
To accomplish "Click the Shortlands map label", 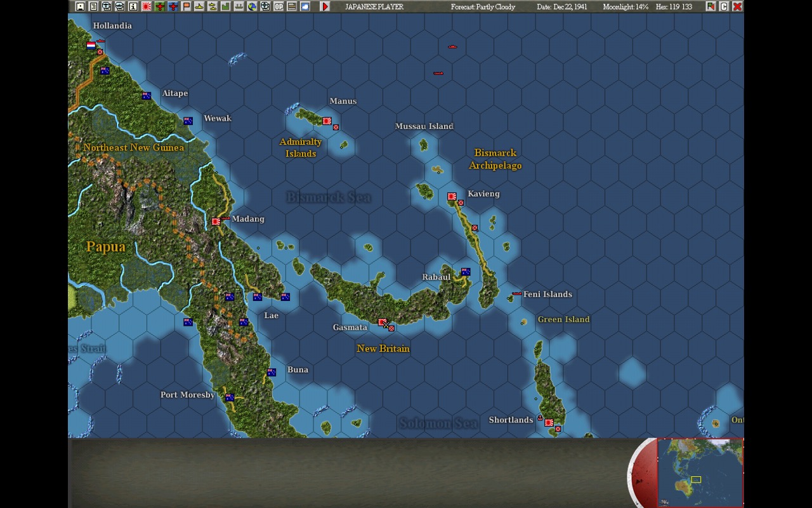I will (x=511, y=420).
